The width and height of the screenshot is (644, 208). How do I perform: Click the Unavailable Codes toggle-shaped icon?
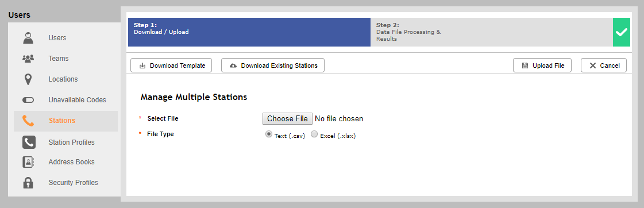(x=28, y=100)
